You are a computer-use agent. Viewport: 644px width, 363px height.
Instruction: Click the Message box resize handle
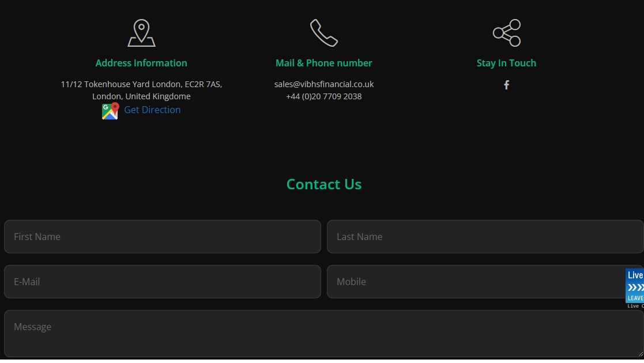click(x=641, y=354)
